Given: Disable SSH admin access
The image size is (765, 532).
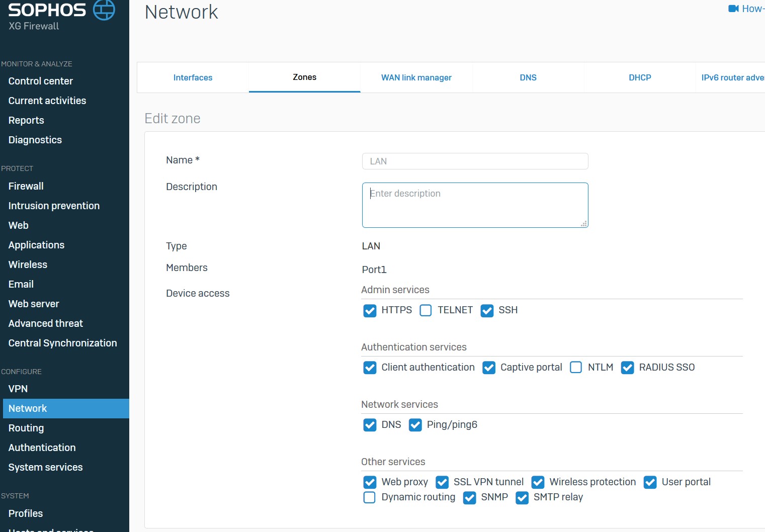Looking at the screenshot, I should [x=487, y=311].
